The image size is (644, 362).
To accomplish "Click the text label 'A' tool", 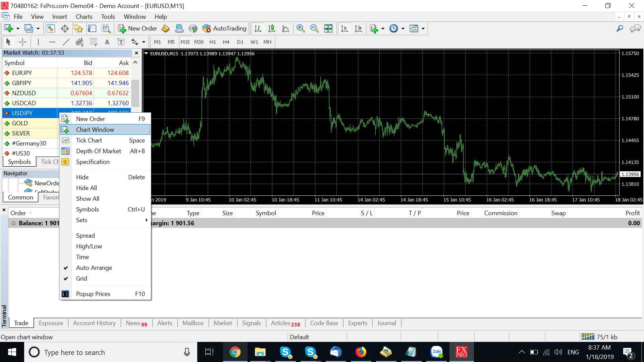I will click(107, 42).
